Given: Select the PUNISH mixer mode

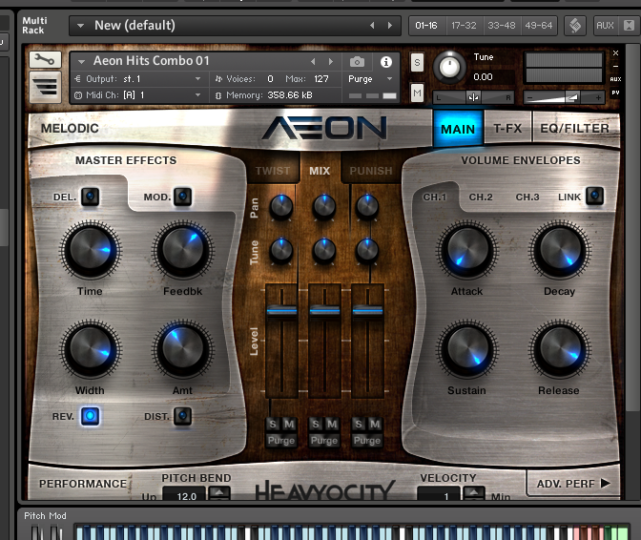Looking at the screenshot, I should [370, 171].
